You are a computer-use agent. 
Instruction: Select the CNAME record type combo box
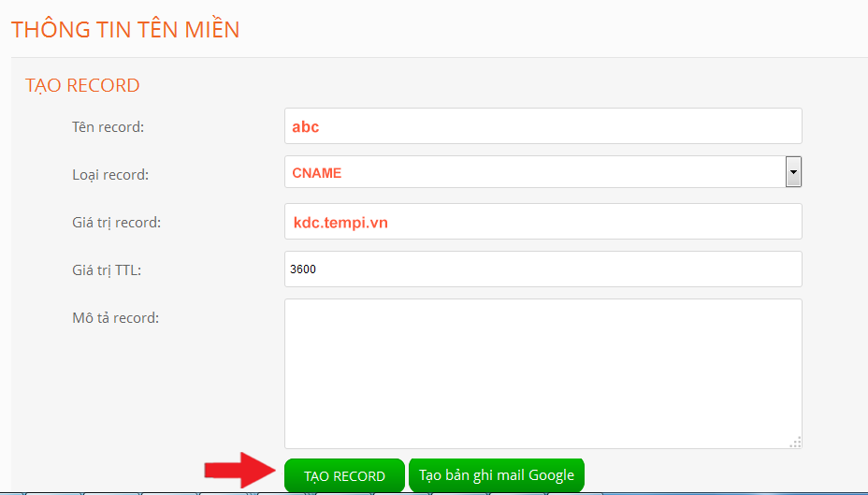point(535,173)
